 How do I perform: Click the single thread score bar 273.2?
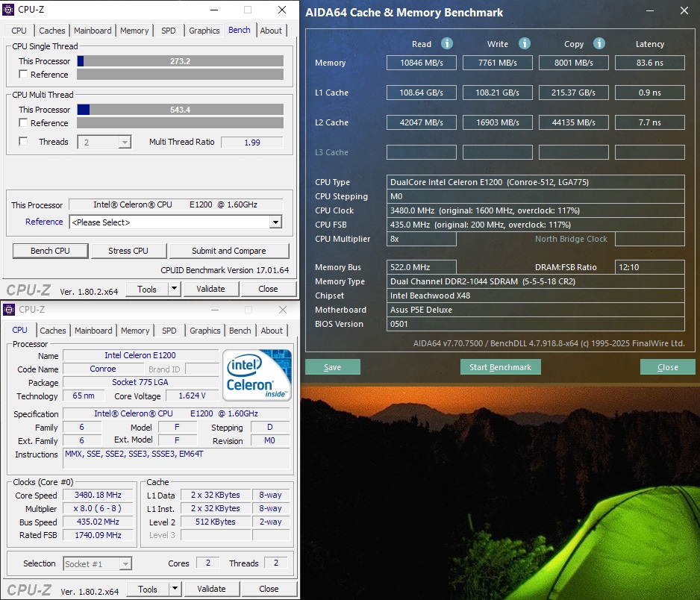[181, 60]
